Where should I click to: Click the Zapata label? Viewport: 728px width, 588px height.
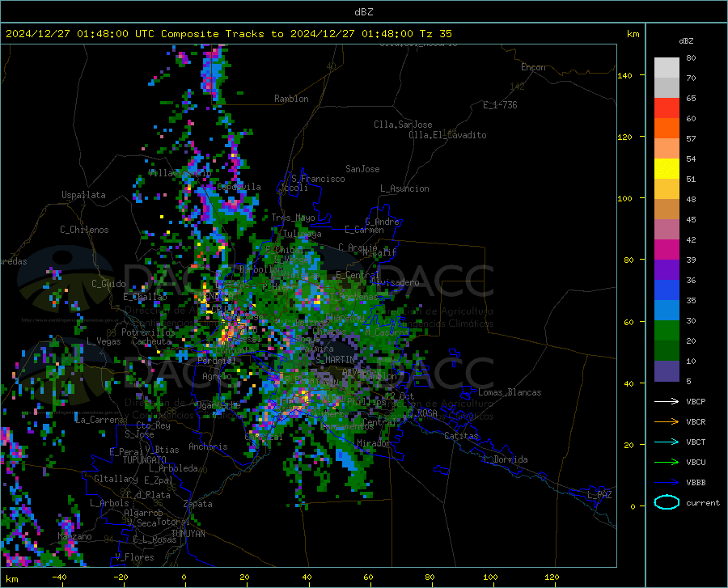(x=198, y=504)
